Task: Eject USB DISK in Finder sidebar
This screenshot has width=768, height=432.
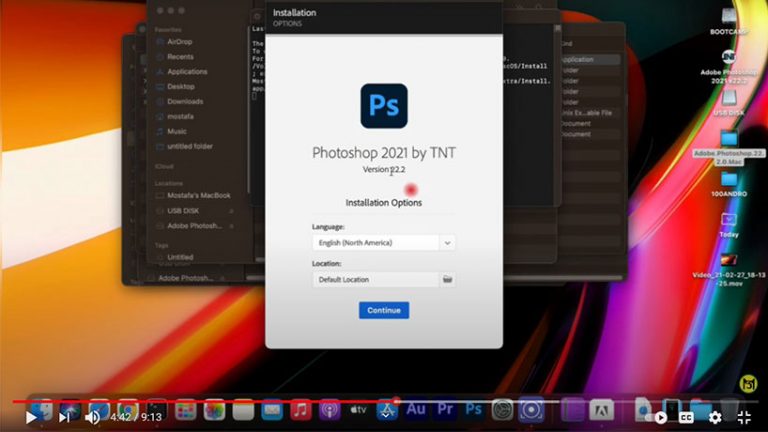Action: [x=231, y=211]
